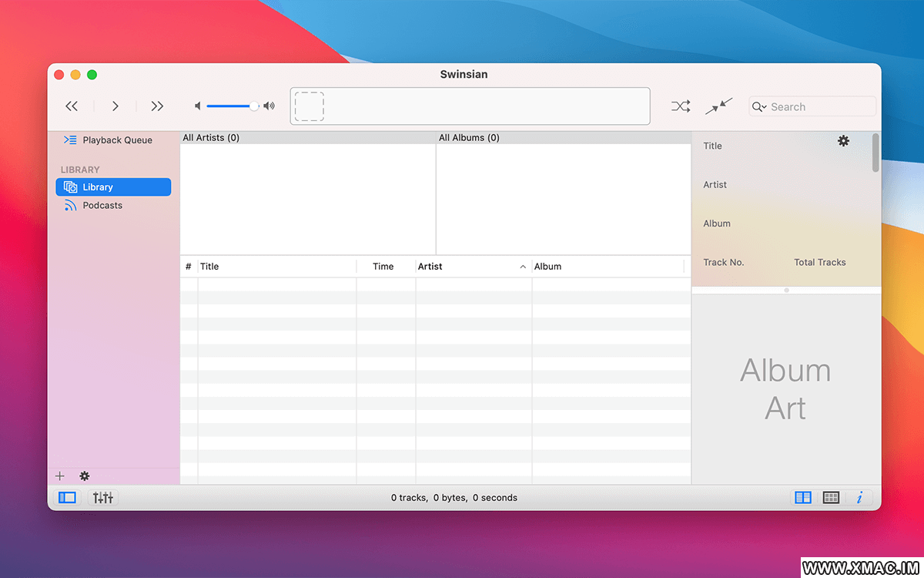Toggle the sidebar visibility button

coord(68,498)
